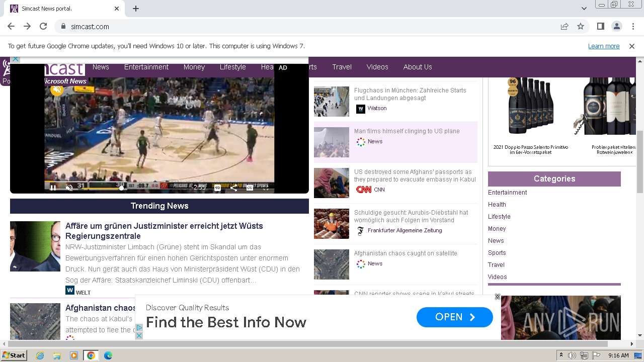Dismiss the Chrome update notification bar
The height and width of the screenshot is (362, 644).
point(632,46)
